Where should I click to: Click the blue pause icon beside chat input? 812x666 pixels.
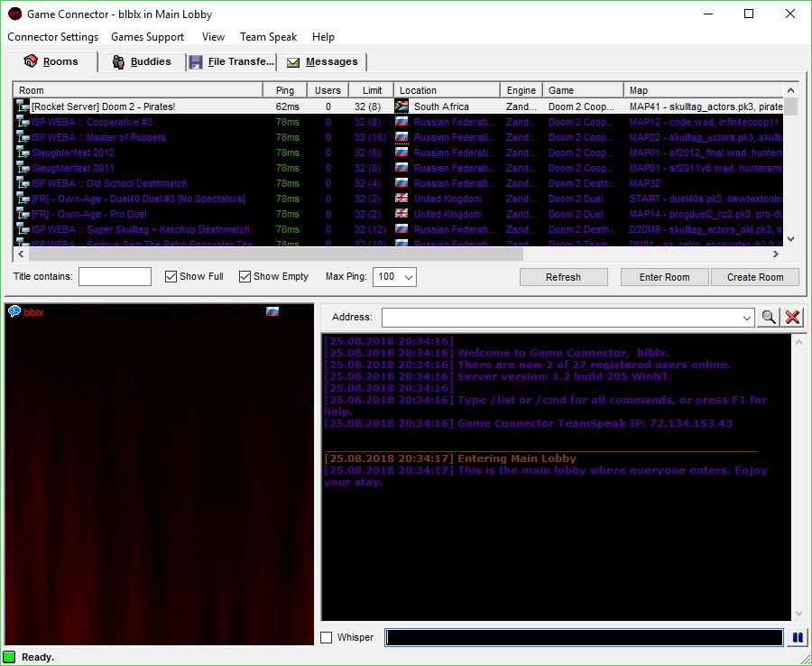click(x=798, y=637)
